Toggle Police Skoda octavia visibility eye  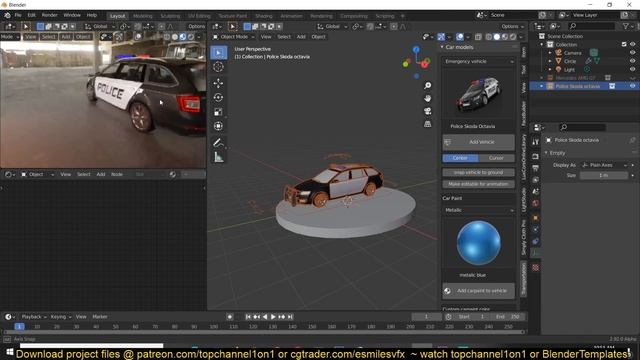(x=633, y=86)
